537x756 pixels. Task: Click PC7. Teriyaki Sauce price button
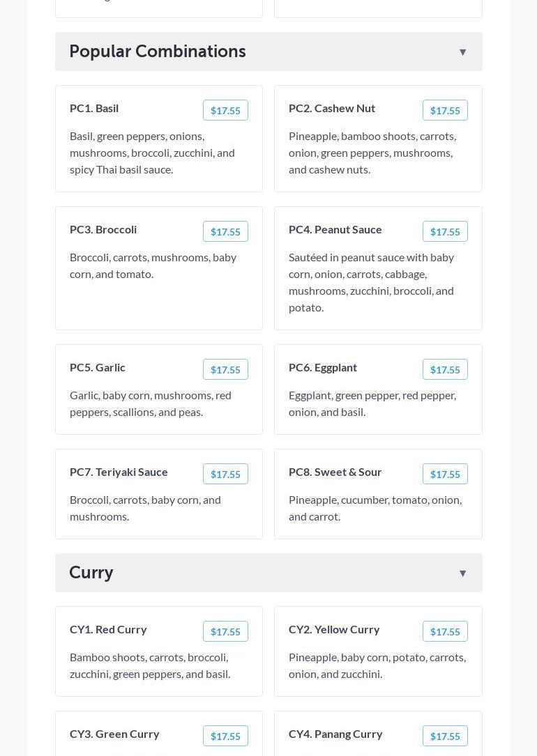point(225,474)
